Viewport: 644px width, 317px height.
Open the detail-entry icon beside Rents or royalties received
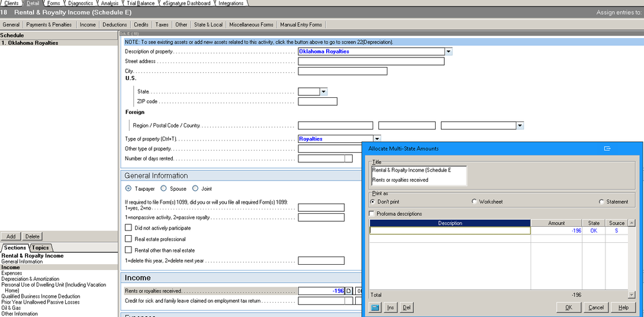[x=349, y=291]
